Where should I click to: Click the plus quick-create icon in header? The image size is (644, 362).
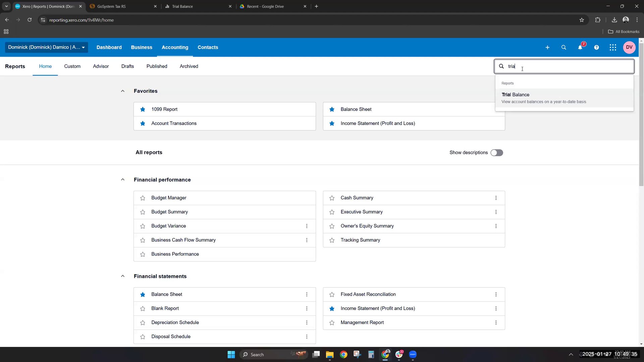547,47
